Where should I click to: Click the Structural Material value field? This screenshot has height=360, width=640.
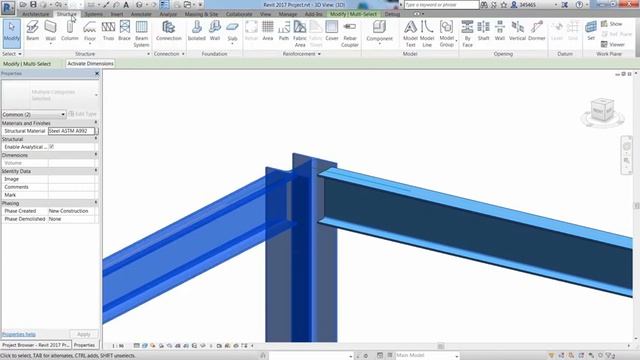click(x=71, y=131)
